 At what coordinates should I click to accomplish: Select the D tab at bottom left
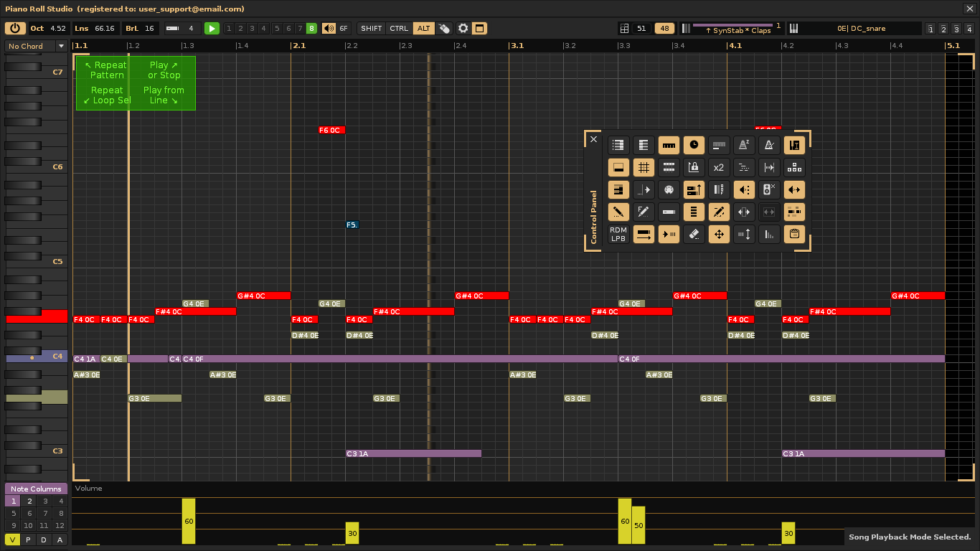click(x=44, y=540)
